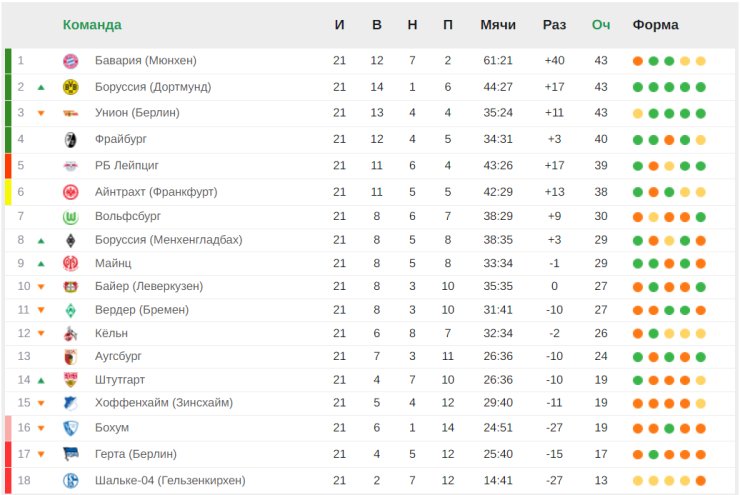Click the Мячи column header
Viewport: 740px width, 495px height.
tap(498, 25)
